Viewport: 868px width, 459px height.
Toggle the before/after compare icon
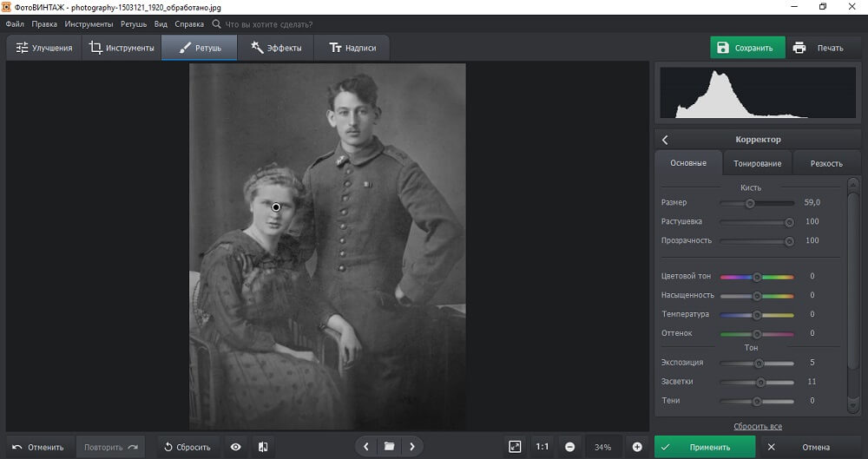[x=264, y=447]
